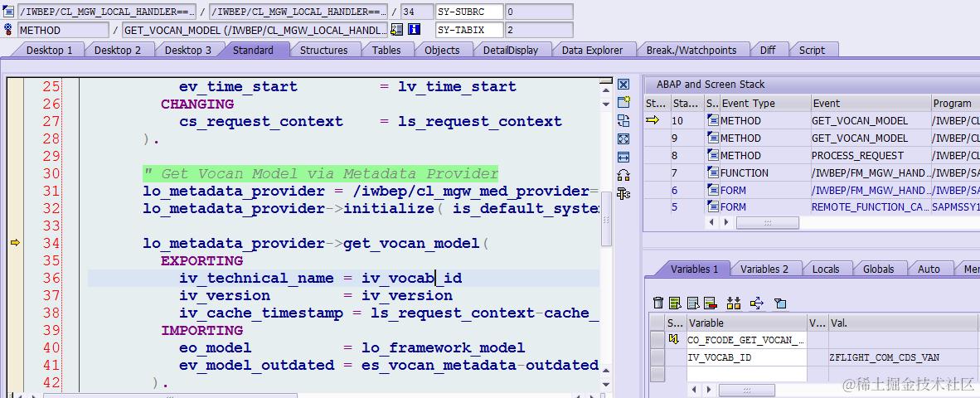Open the Structures tab

(323, 50)
